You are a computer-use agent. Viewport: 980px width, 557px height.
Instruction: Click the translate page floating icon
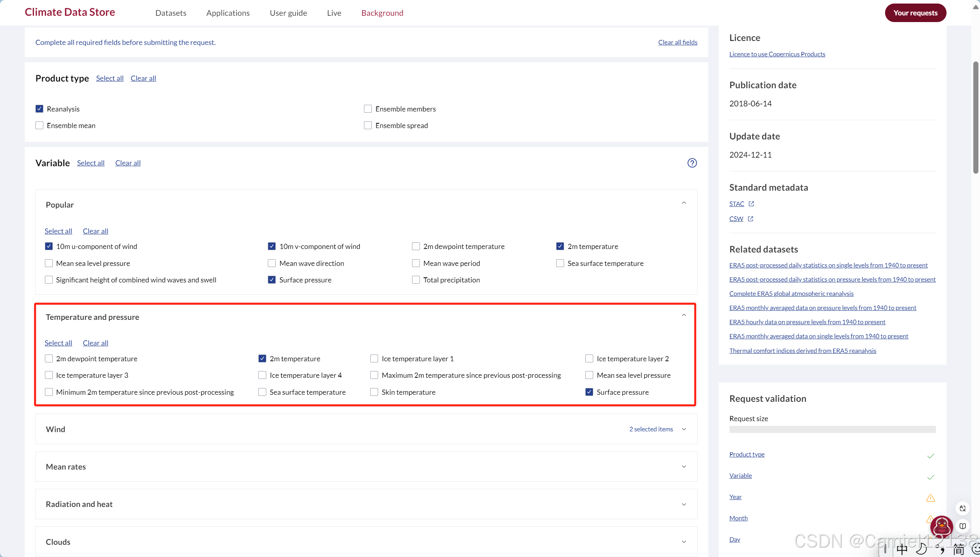pos(963,508)
